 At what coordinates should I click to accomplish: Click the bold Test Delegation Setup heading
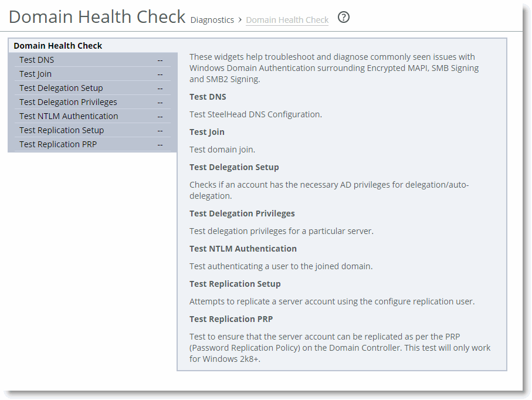coord(234,167)
